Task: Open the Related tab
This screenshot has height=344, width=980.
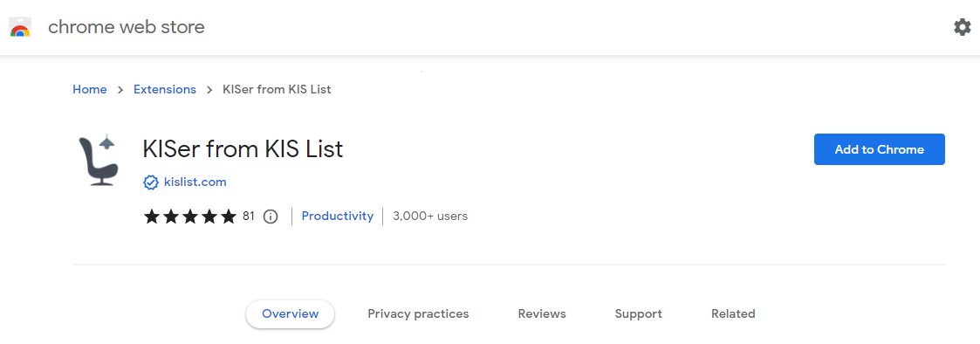Action: tap(733, 314)
